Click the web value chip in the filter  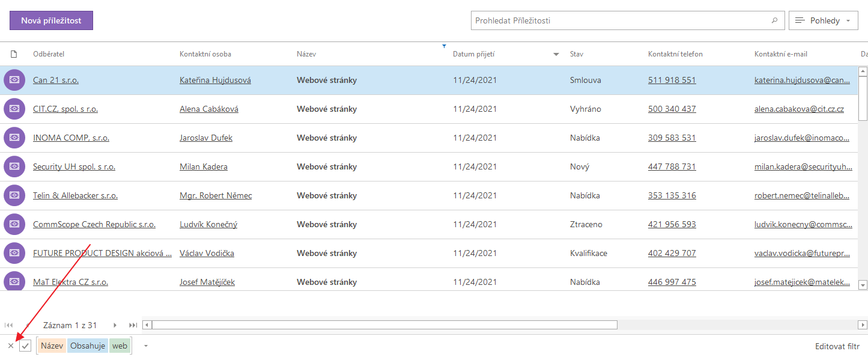(x=120, y=346)
